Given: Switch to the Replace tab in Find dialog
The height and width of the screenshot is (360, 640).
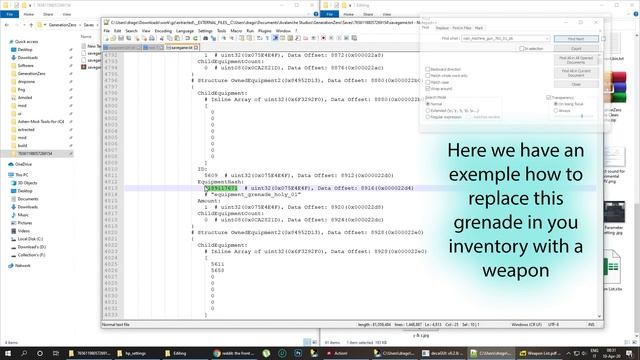Looking at the screenshot, I should click(442, 28).
